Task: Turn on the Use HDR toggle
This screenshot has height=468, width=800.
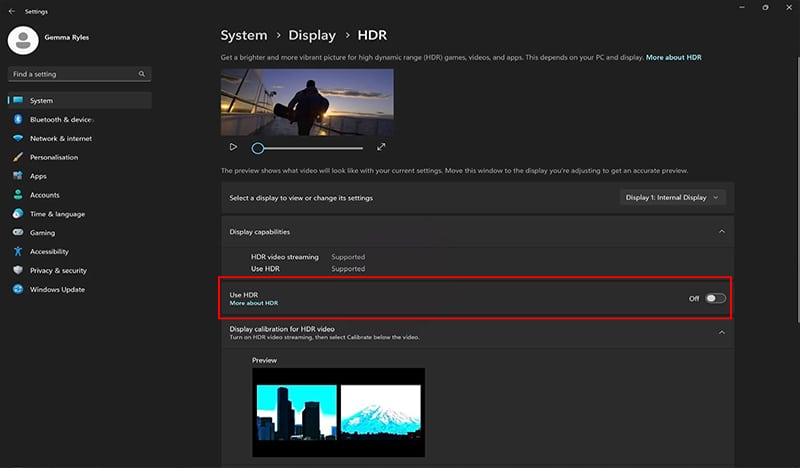Action: pos(714,298)
